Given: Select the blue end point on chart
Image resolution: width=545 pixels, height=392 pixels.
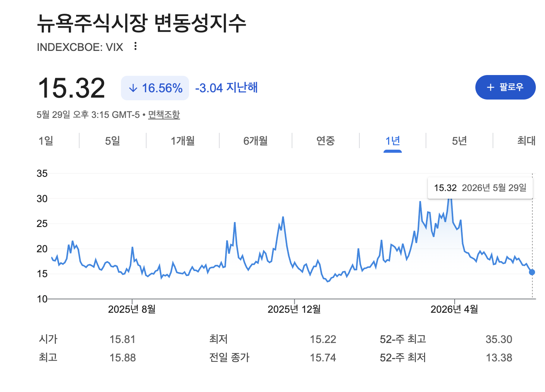Looking at the screenshot, I should 532,272.
